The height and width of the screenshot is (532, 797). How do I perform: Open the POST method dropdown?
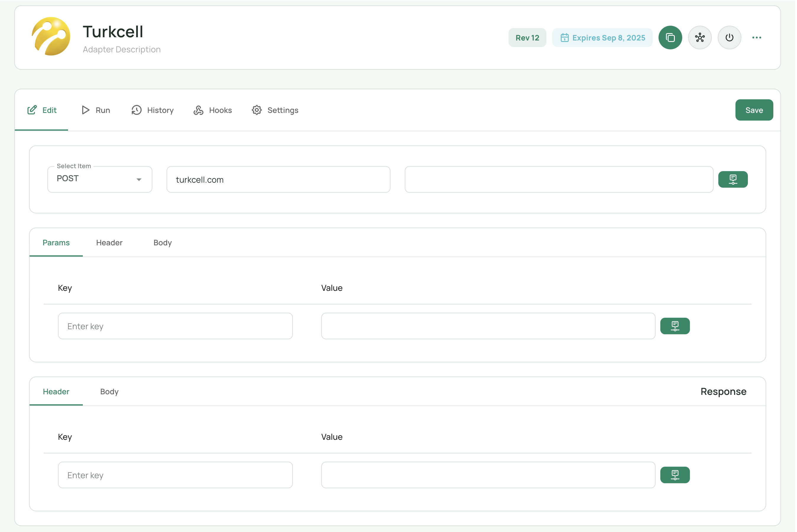pyautogui.click(x=100, y=179)
